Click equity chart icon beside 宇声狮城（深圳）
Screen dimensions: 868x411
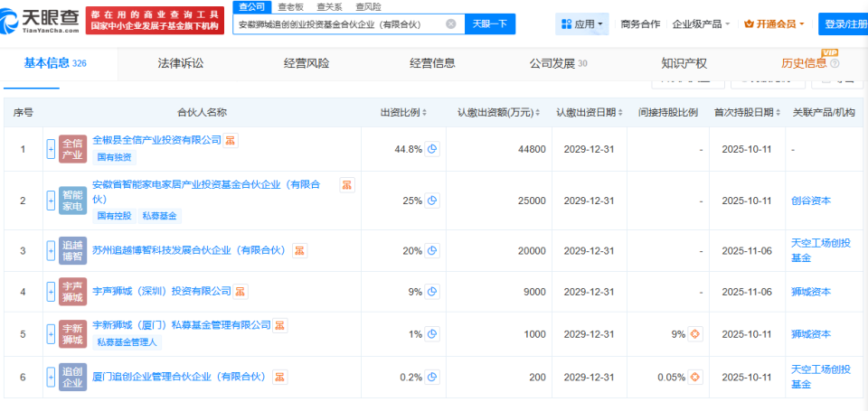click(241, 291)
